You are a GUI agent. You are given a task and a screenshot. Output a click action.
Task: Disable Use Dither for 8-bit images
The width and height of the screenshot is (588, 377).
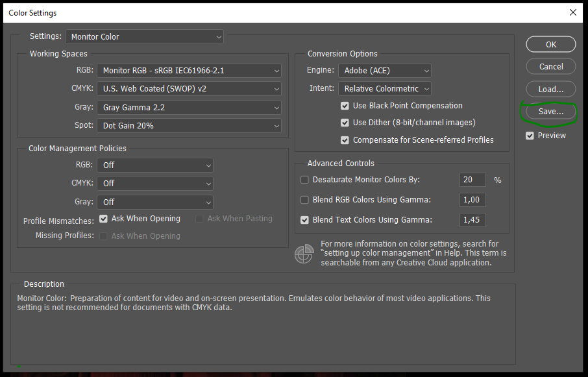pos(345,123)
